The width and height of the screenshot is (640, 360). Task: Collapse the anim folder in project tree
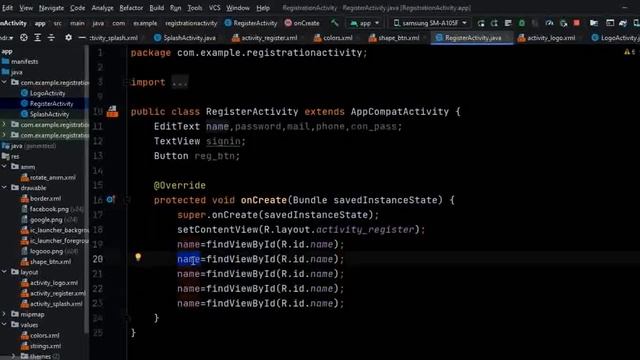pyautogui.click(x=4, y=167)
